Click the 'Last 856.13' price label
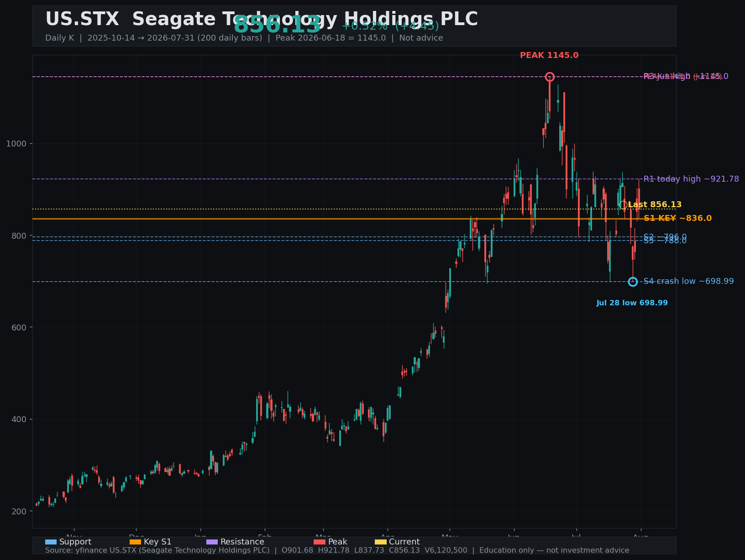This screenshot has height=560, width=745. pyautogui.click(x=655, y=204)
